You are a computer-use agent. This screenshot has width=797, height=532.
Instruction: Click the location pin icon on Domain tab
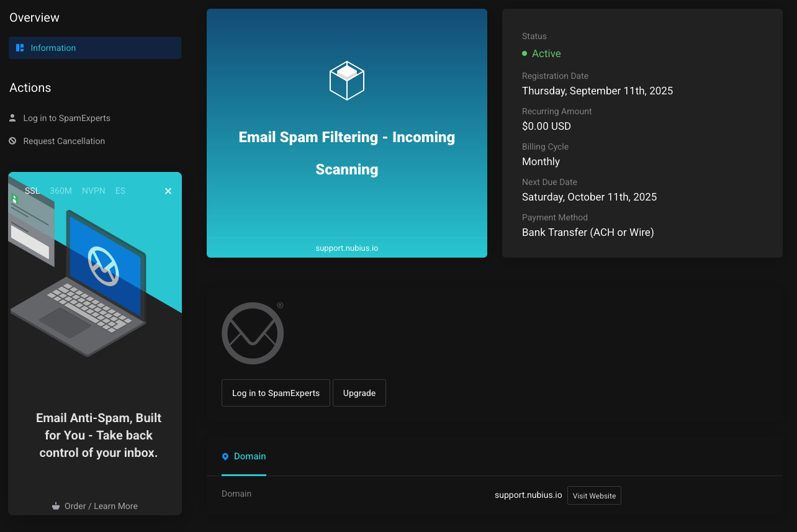point(225,456)
